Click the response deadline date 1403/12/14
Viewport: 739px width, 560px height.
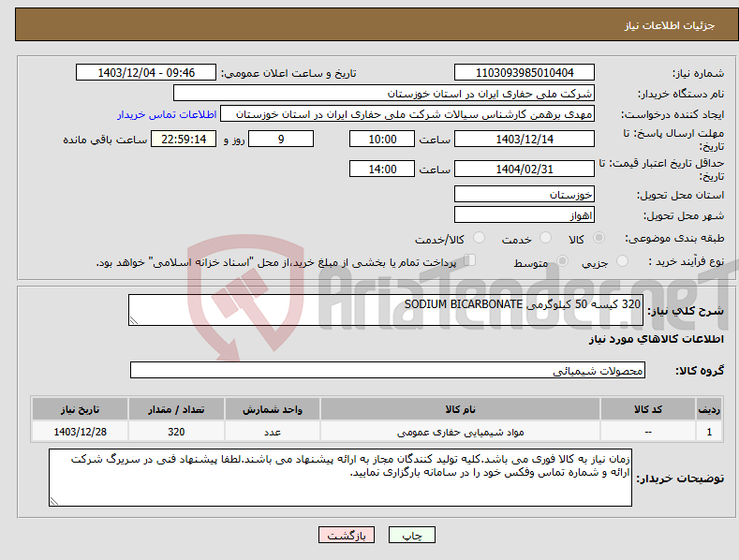pyautogui.click(x=525, y=139)
